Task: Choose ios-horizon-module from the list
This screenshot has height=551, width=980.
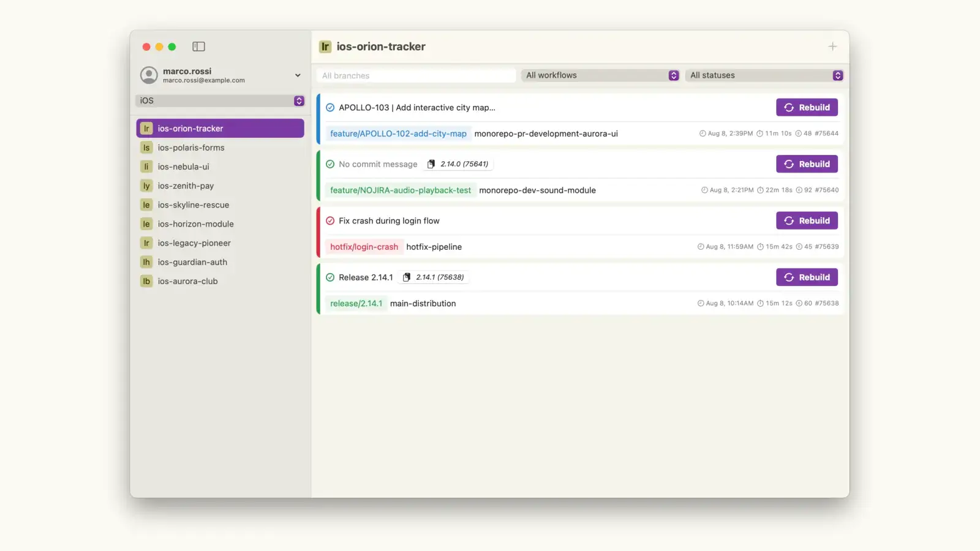Action: [220, 223]
